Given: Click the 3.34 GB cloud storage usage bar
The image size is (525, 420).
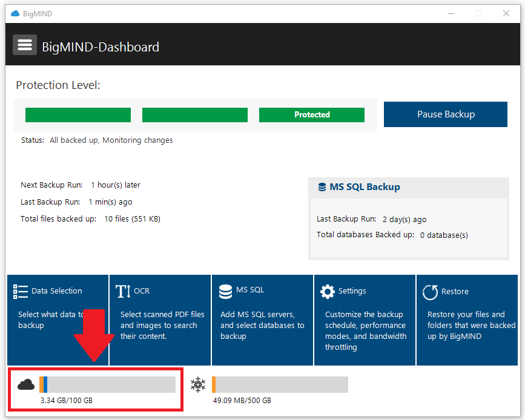Looking at the screenshot, I should (109, 384).
